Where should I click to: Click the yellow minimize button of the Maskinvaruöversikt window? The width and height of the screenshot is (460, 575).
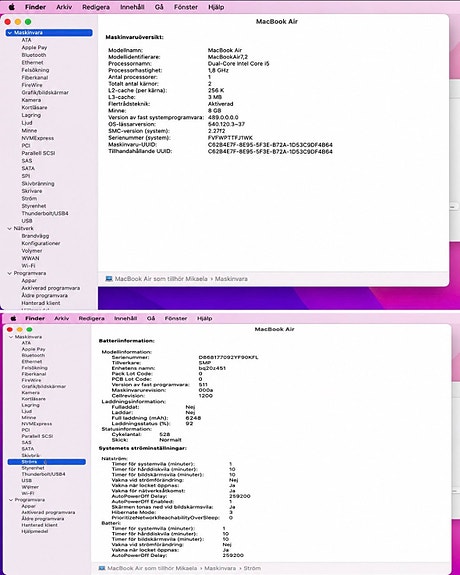tap(18, 22)
